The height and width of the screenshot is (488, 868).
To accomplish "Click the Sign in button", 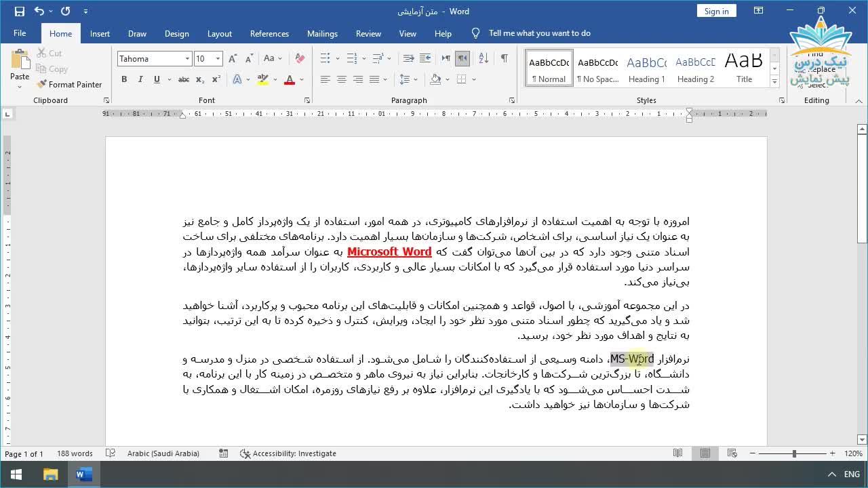I will [x=716, y=11].
